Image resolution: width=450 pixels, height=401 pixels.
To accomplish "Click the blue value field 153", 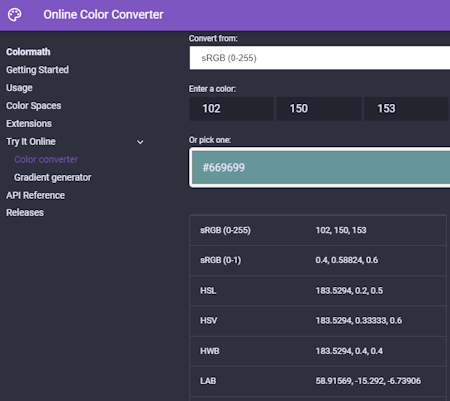I will tap(406, 109).
